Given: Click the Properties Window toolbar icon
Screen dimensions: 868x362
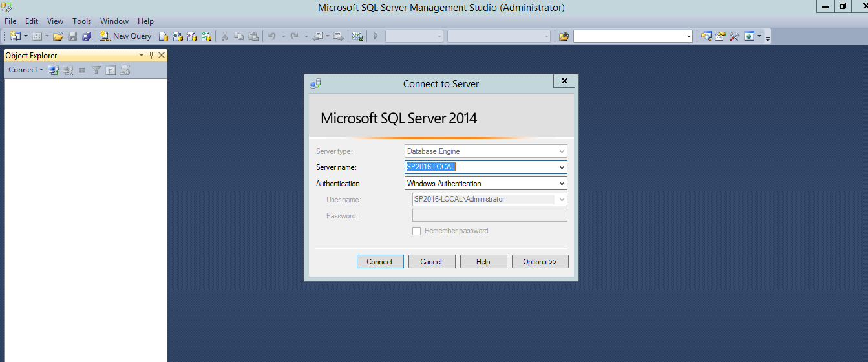Looking at the screenshot, I should [721, 36].
